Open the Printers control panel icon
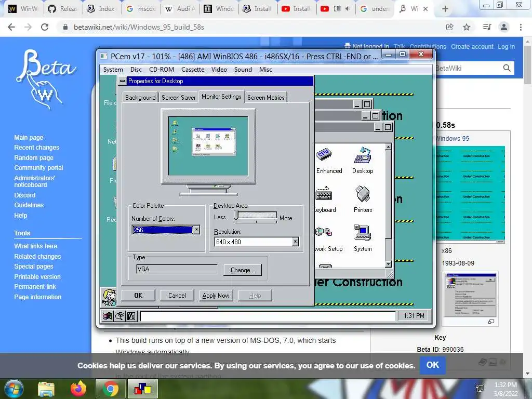Screen dimensions: 532x399 [x=363, y=194]
